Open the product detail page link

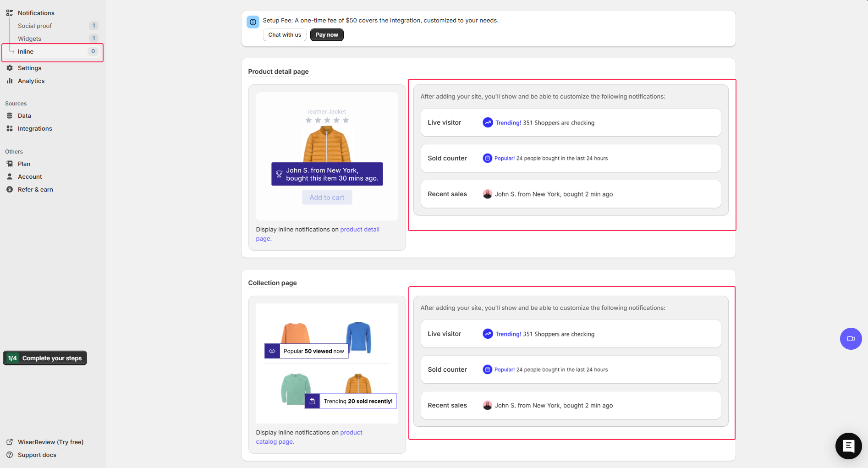point(360,229)
